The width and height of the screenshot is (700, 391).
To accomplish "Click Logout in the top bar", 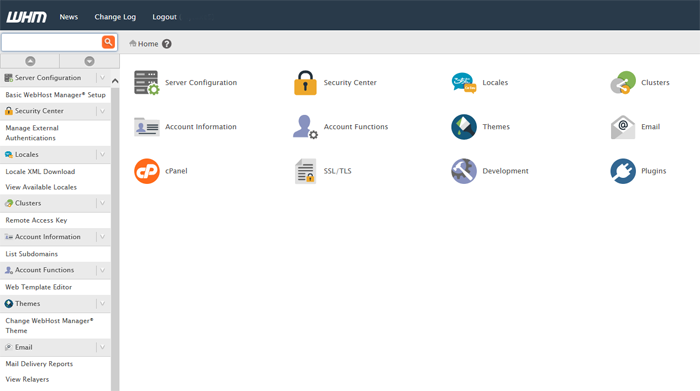I will pos(164,17).
